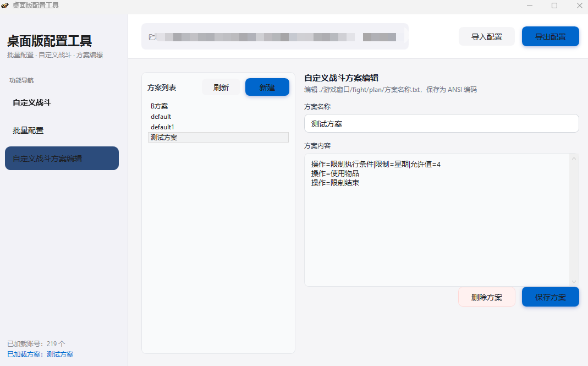Screen dimensions: 588x366
Task: Choose default1 from the plan list
Action: 163,127
